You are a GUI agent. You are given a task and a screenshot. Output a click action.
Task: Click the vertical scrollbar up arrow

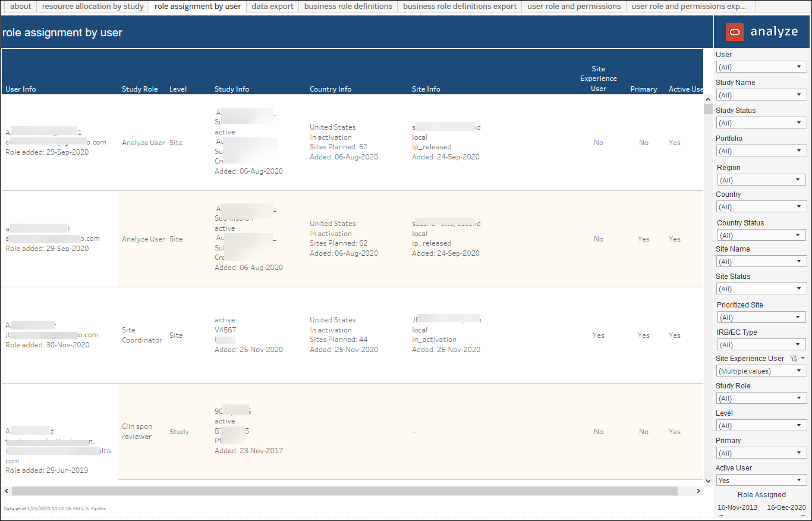point(708,99)
